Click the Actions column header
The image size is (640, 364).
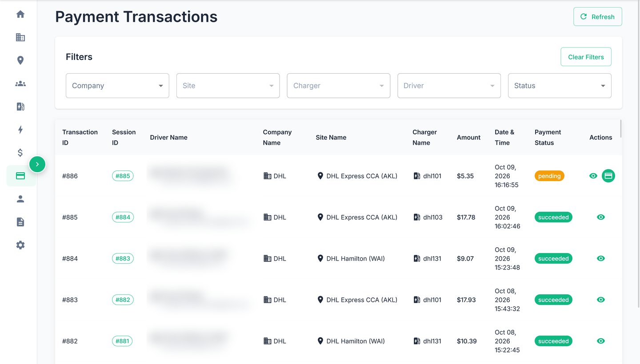pos(601,137)
